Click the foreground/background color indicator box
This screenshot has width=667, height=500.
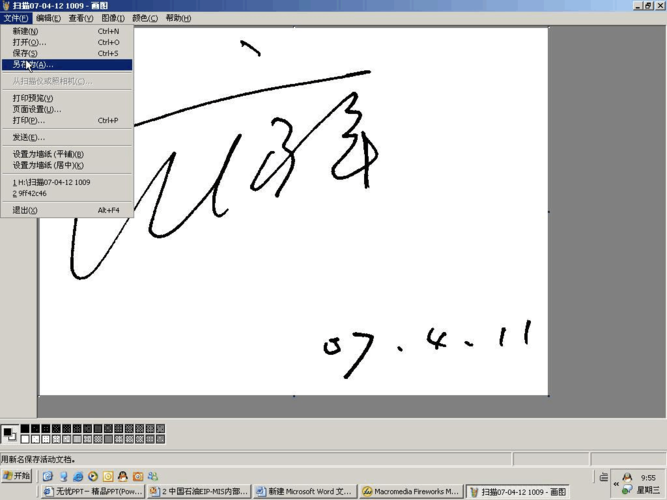[9, 434]
